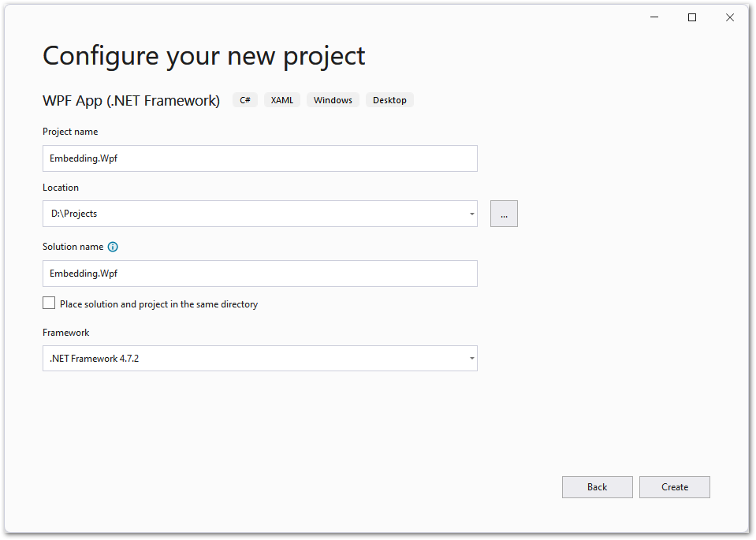Expand the Location dropdown arrow

471,213
